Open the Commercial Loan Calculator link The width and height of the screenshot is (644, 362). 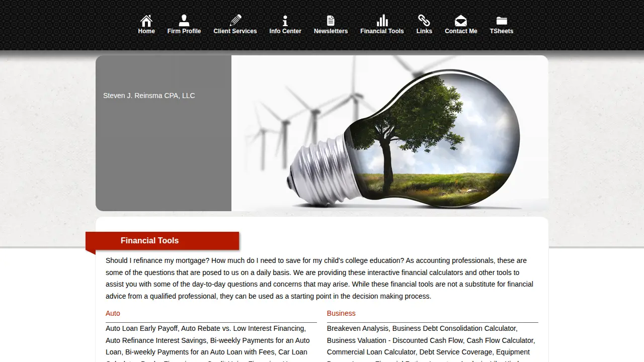point(371,352)
